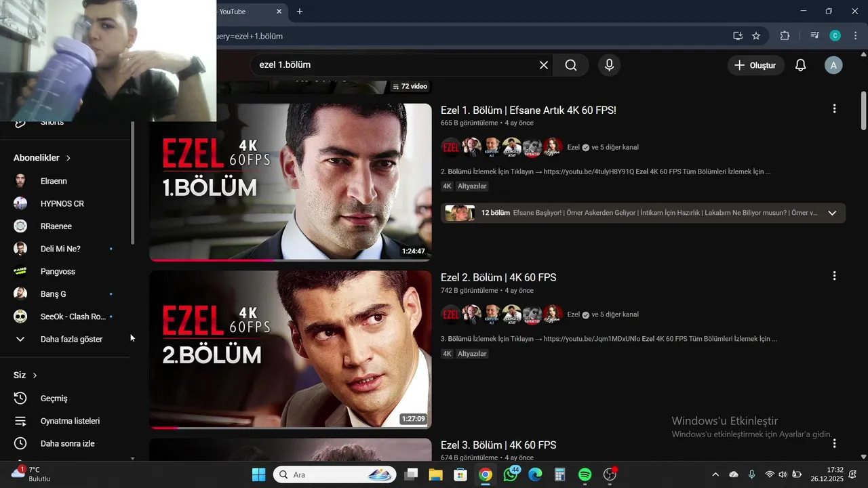Image resolution: width=868 pixels, height=488 pixels.
Task: Open Chrome profile C avatar
Action: click(x=835, y=36)
